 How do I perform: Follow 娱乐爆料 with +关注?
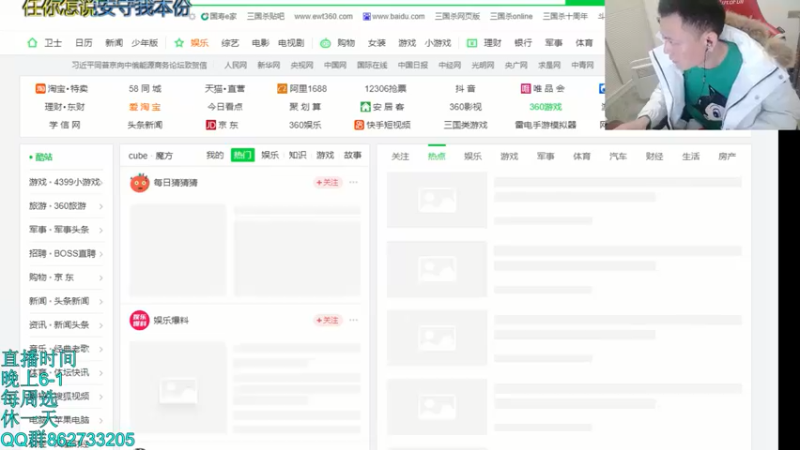tap(327, 320)
